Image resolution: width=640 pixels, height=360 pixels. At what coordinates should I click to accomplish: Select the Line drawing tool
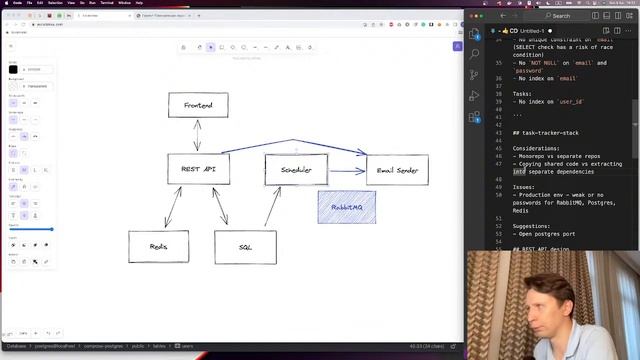click(266, 47)
